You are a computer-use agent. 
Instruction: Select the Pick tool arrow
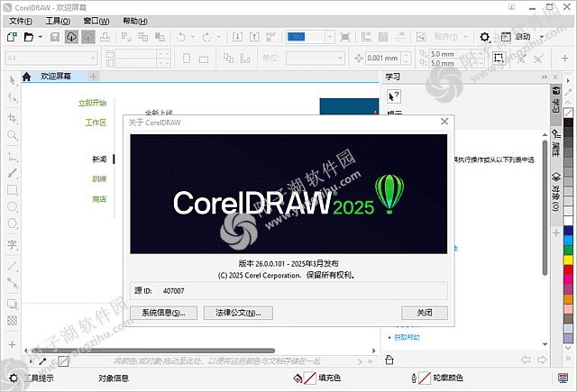point(12,80)
